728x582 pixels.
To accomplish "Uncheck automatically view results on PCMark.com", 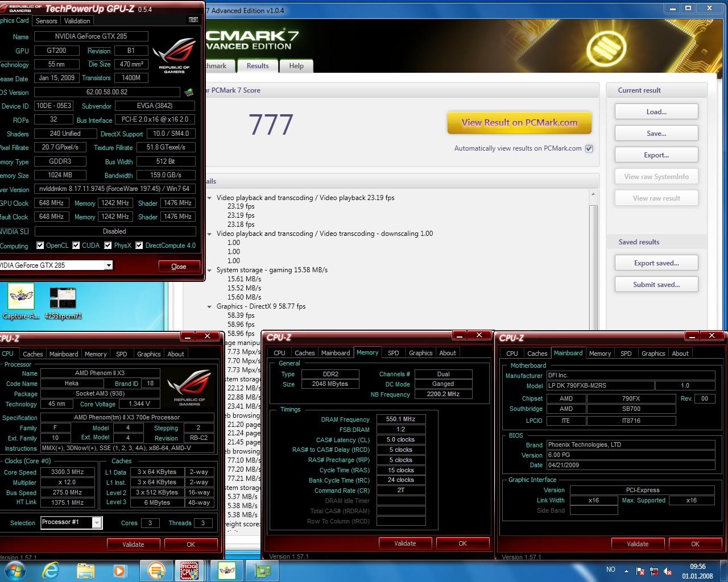I will pos(589,148).
